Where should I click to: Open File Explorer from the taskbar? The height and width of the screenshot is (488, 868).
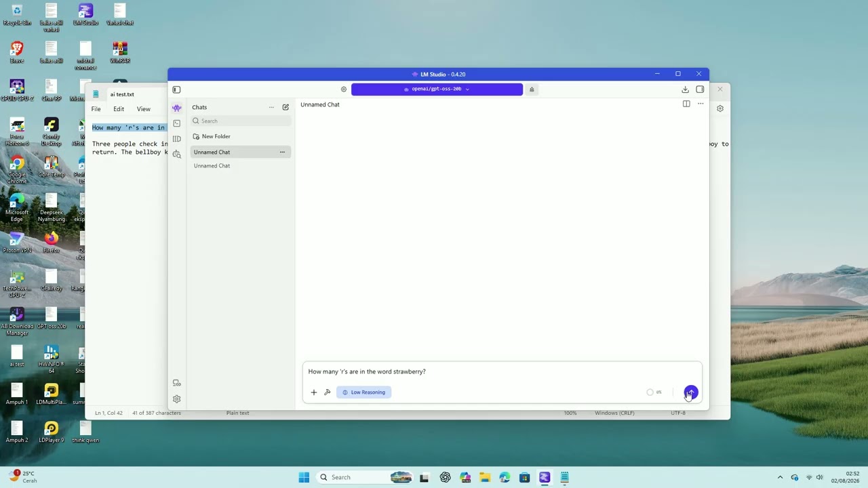[x=484, y=477]
